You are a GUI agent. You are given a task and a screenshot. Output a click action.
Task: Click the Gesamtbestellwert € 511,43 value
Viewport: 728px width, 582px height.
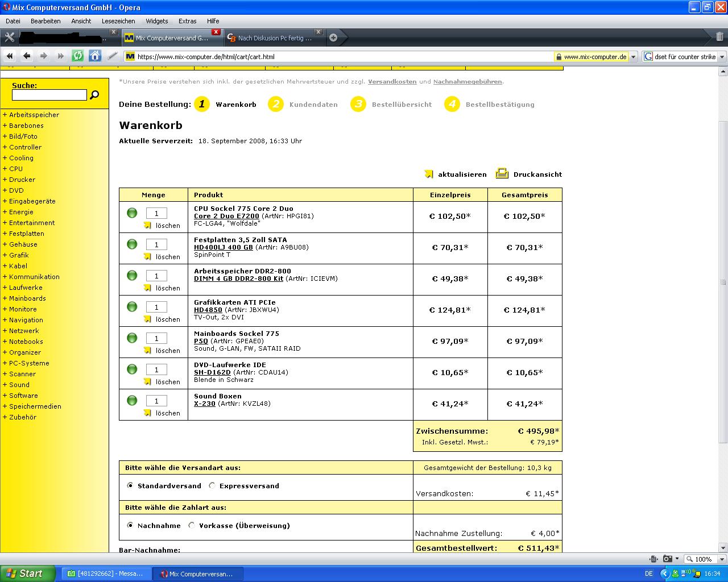(x=539, y=548)
